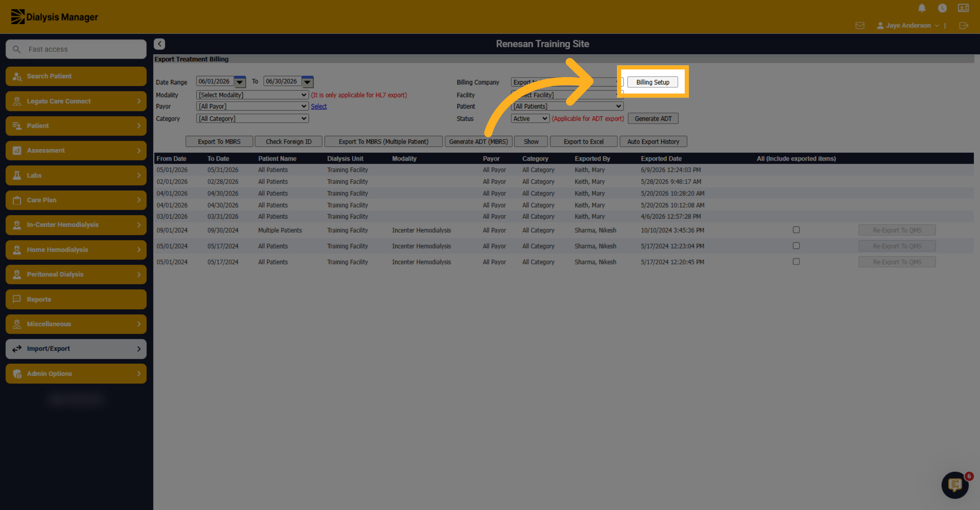Click the Billing Setup button
Image resolution: width=980 pixels, height=510 pixels.
coord(653,82)
